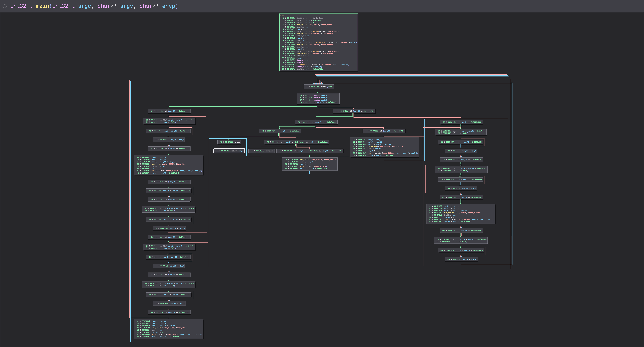This screenshot has height=347, width=644.
Task: Click the sub_4018e0 call on line 7
Action: (302, 34)
